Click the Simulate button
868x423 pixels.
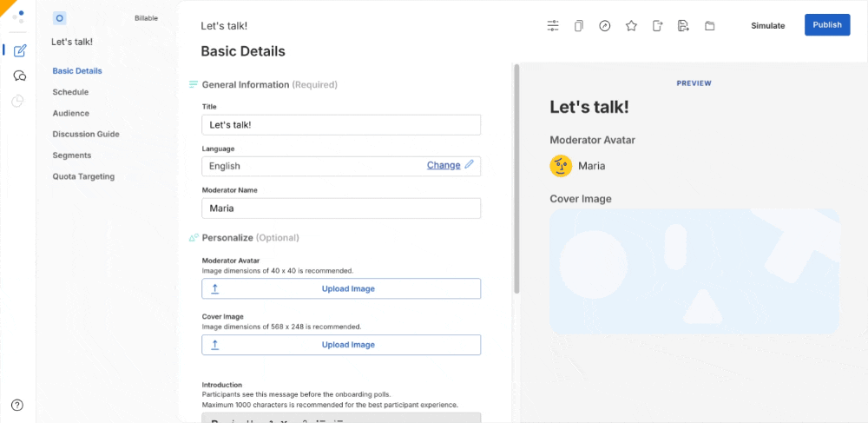point(768,25)
